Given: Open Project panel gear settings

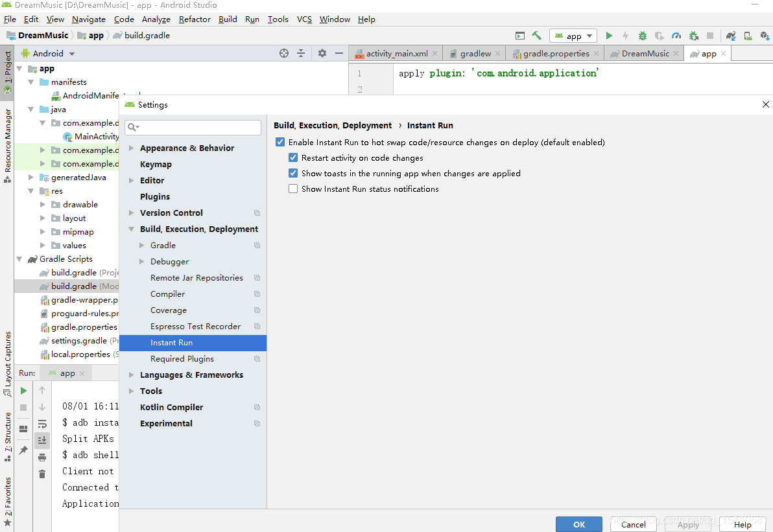Looking at the screenshot, I should pyautogui.click(x=322, y=53).
